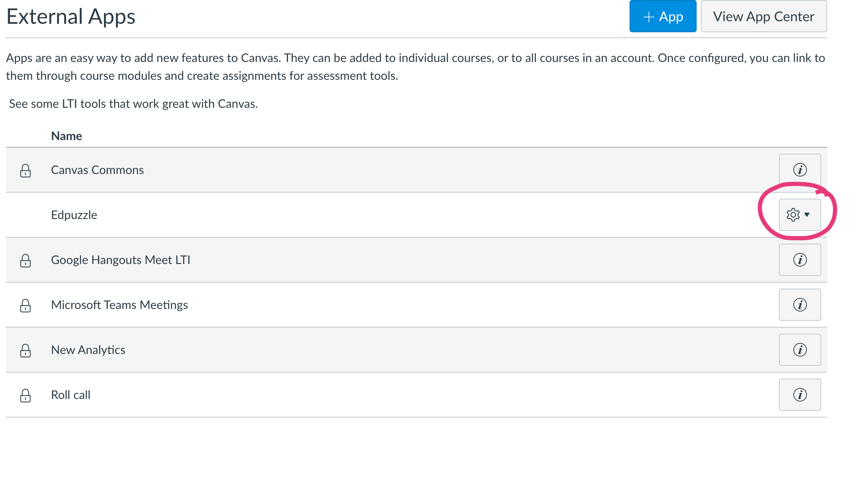Select the New Analytics app name
Viewport: 868px width, 483px height.
point(88,350)
